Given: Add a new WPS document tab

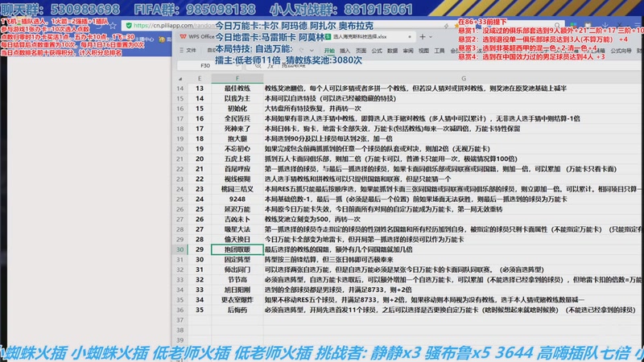Looking at the screenshot, I should (x=422, y=36).
